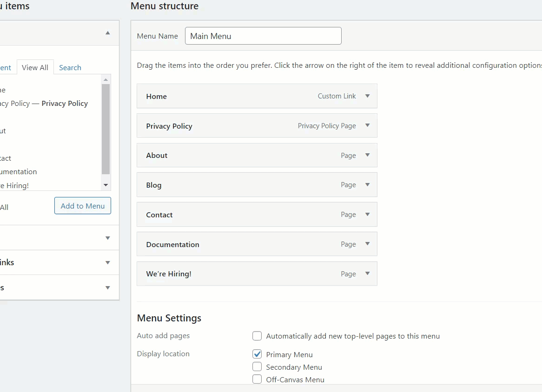Switch to the Search tab

pos(70,67)
